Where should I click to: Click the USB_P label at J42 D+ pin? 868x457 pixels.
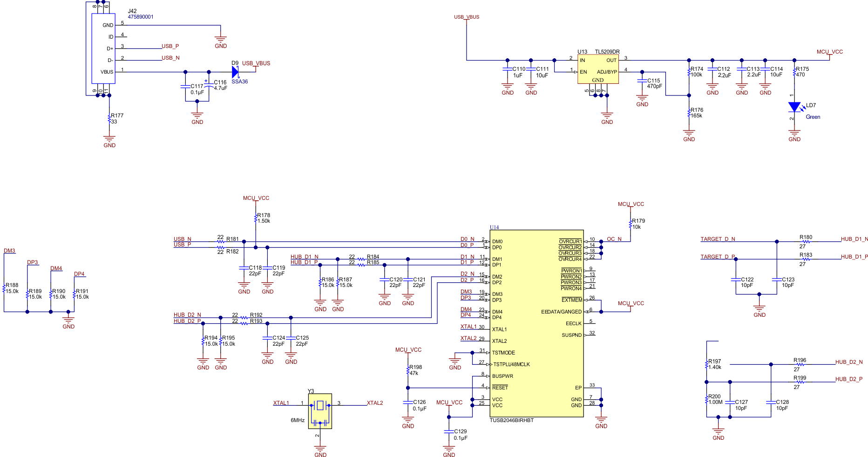click(x=170, y=46)
